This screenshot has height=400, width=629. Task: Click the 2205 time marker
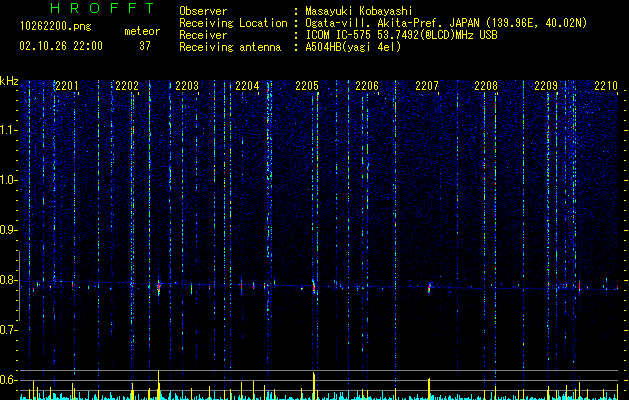307,86
